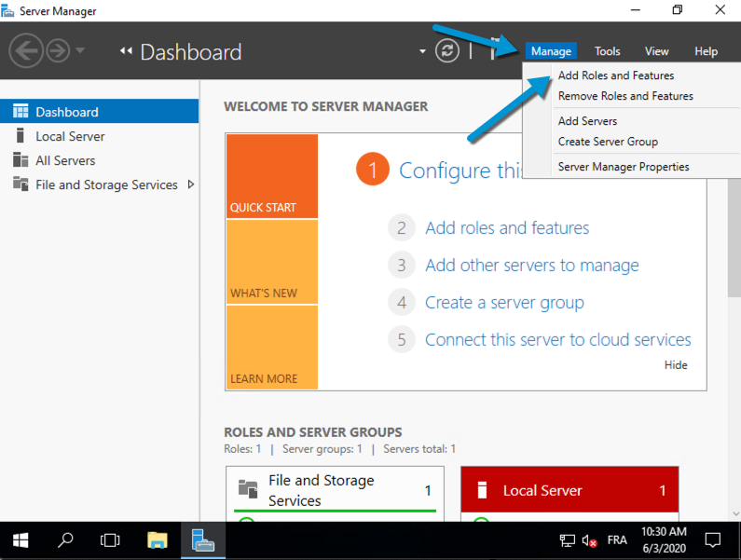
Task: Click the step 5 number circle
Action: click(402, 339)
